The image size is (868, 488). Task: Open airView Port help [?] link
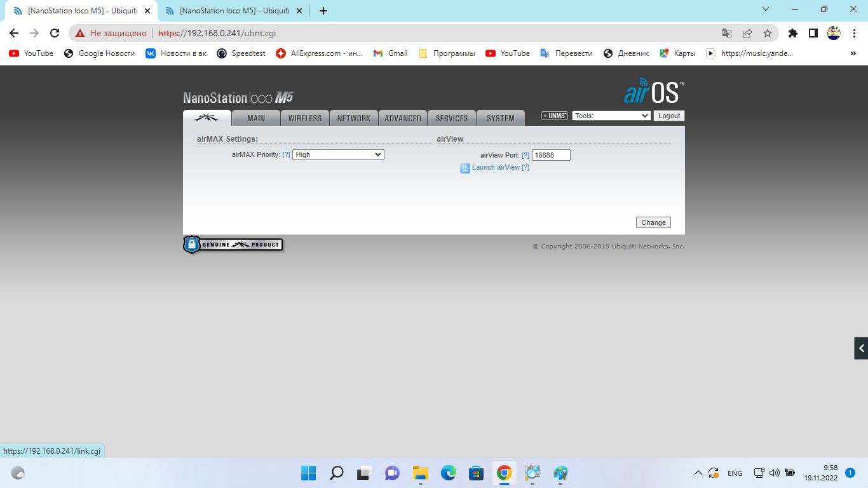tap(526, 155)
